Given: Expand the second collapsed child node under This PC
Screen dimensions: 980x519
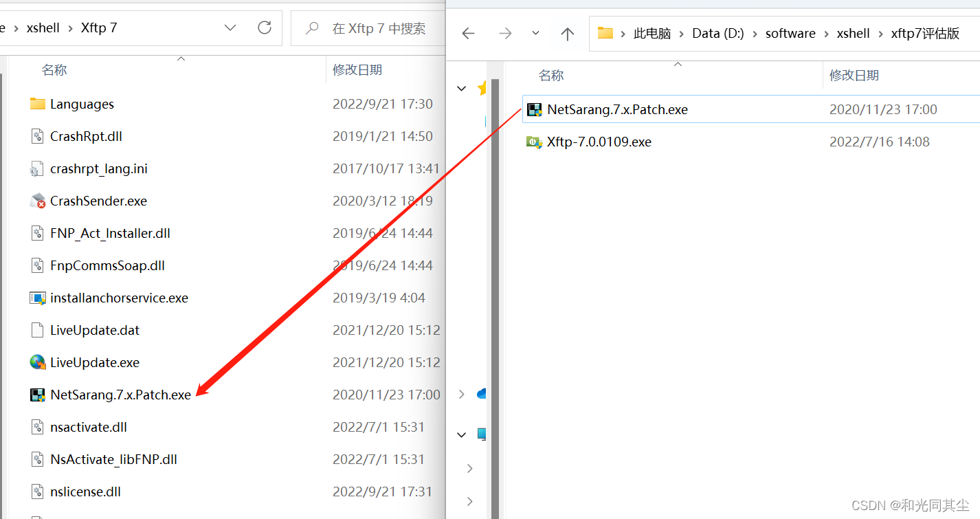Looking at the screenshot, I should tap(470, 501).
